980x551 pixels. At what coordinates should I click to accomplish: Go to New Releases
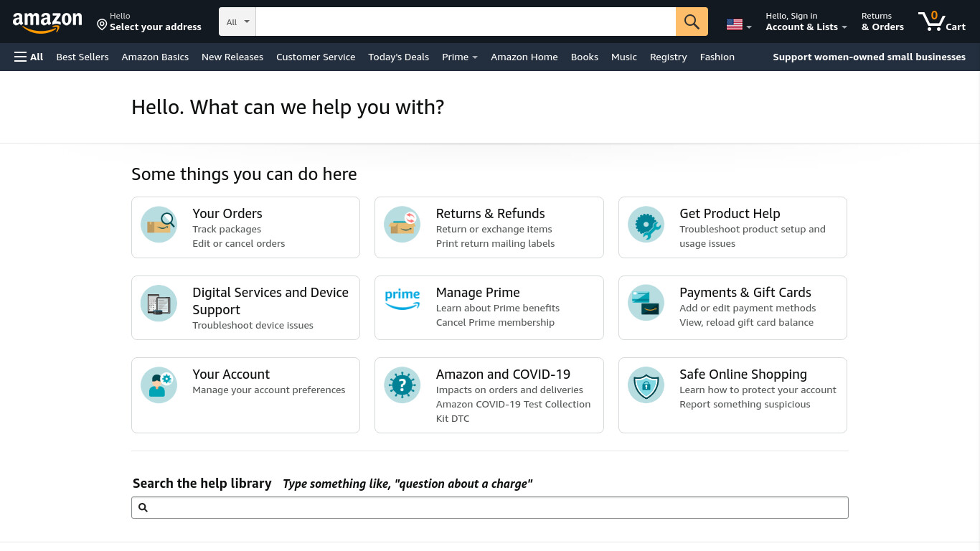(x=232, y=57)
